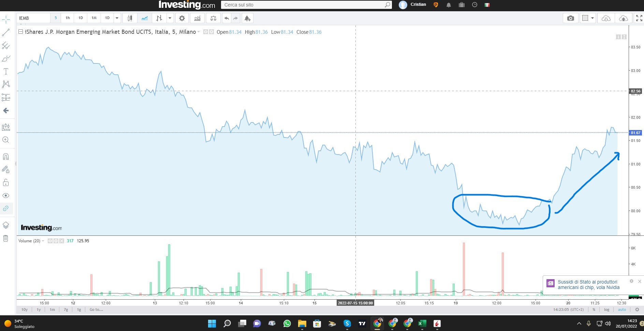Take a chart snapshot with camera icon

(x=570, y=18)
